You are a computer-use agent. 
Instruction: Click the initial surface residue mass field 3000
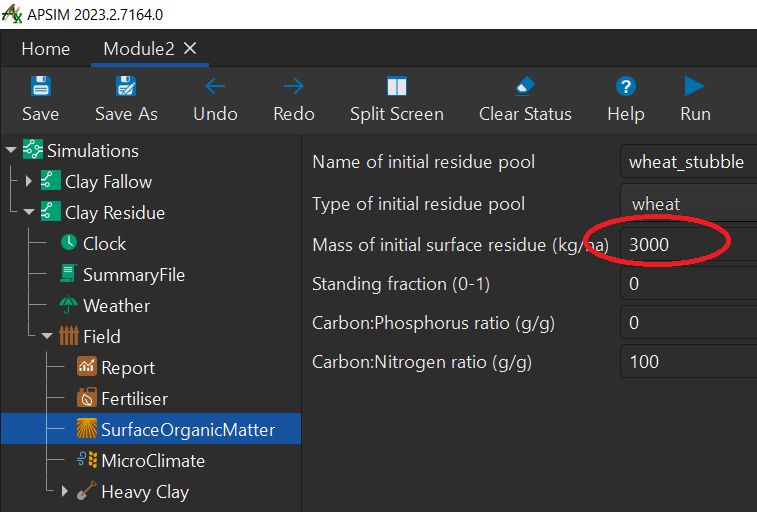tap(688, 244)
